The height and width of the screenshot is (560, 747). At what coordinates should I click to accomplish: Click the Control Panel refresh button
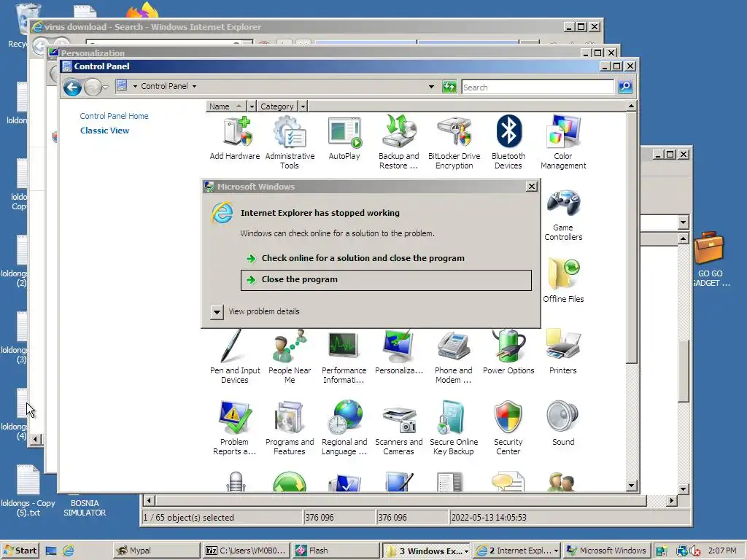click(449, 87)
